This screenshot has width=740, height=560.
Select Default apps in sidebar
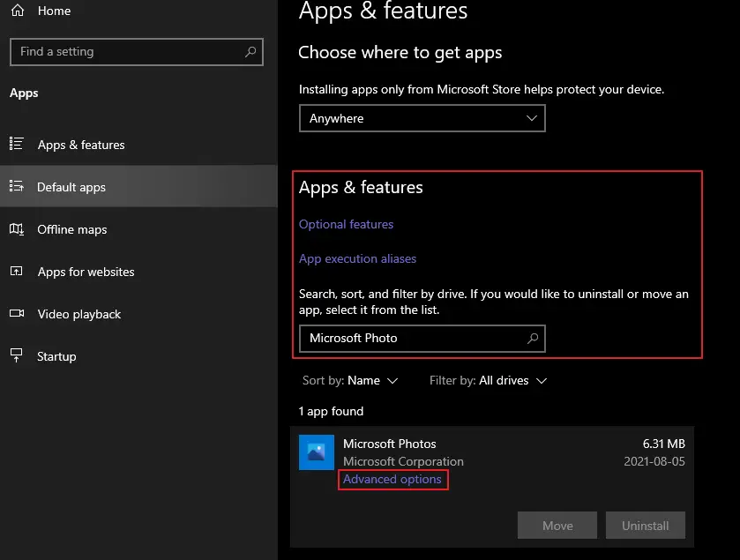138,186
